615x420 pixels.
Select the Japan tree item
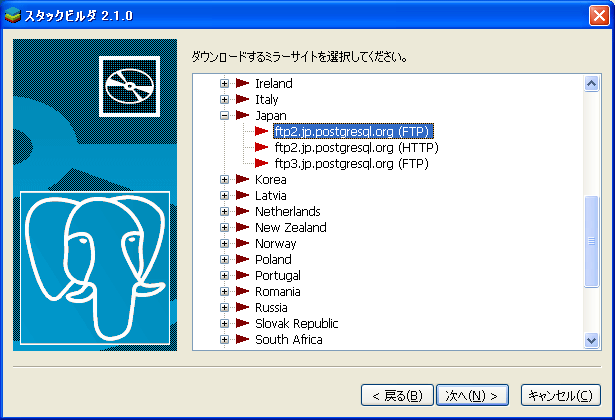coord(271,115)
